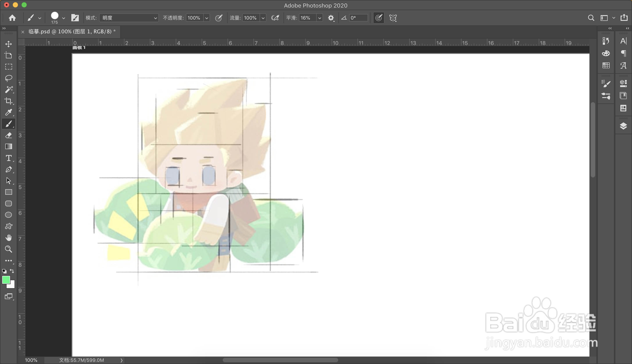
Task: Activate the Gradient tool
Action: click(9, 146)
